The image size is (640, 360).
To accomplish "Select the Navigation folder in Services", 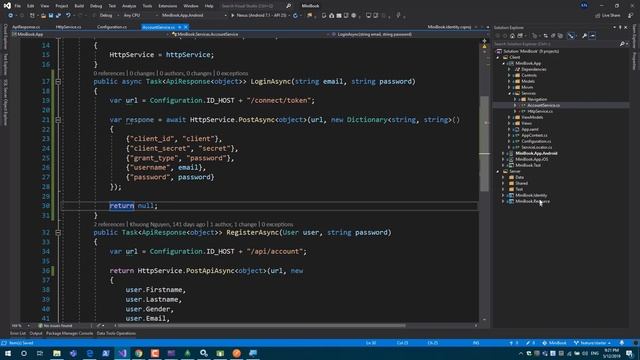I will (x=537, y=99).
